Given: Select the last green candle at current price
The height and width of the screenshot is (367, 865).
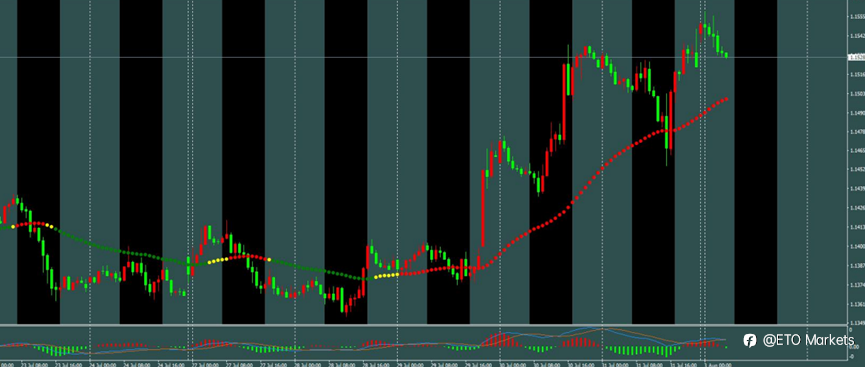Looking at the screenshot, I should 727,55.
